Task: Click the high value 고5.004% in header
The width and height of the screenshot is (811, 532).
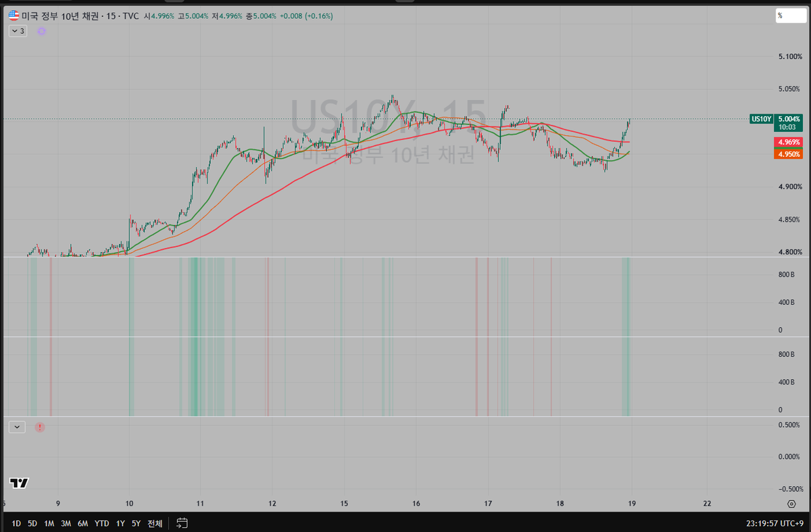Action: coord(193,16)
